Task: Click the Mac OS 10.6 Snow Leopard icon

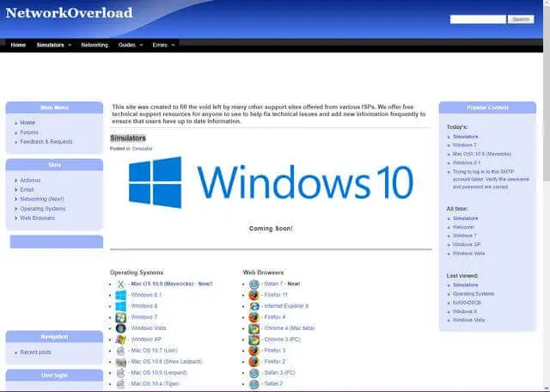Action: click(120, 361)
